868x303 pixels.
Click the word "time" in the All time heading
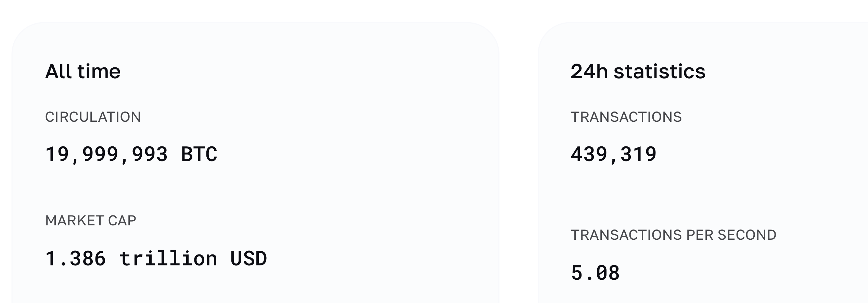(x=99, y=71)
